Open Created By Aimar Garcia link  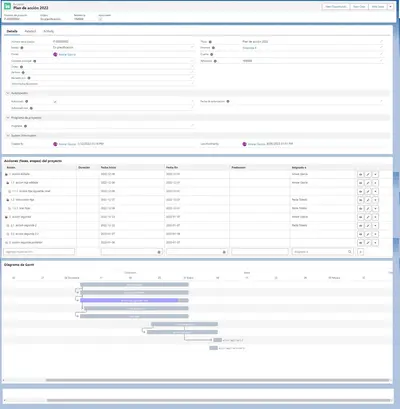[67, 144]
